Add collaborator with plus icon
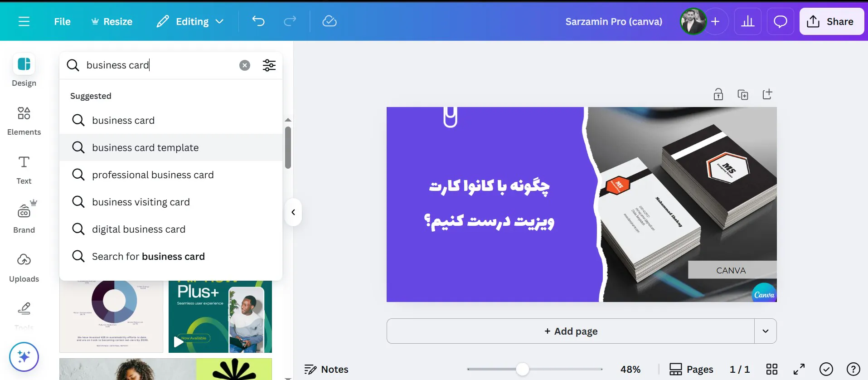 pos(715,21)
